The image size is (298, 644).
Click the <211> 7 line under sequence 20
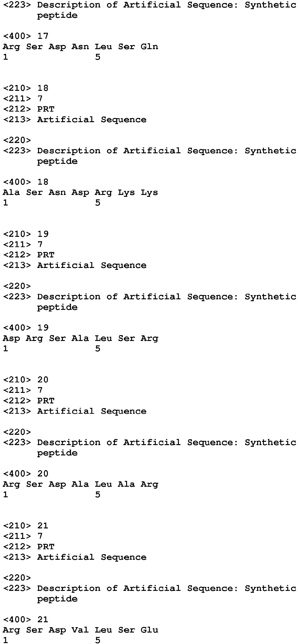[x=23, y=390]
